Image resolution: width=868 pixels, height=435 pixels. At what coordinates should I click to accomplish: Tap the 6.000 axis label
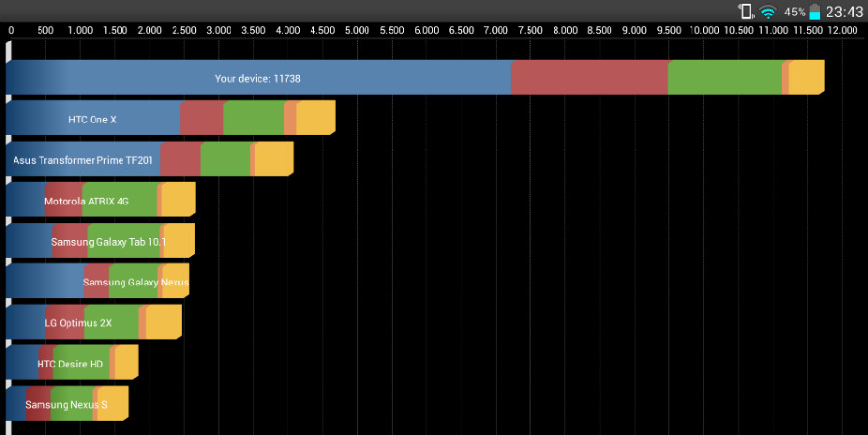click(426, 30)
